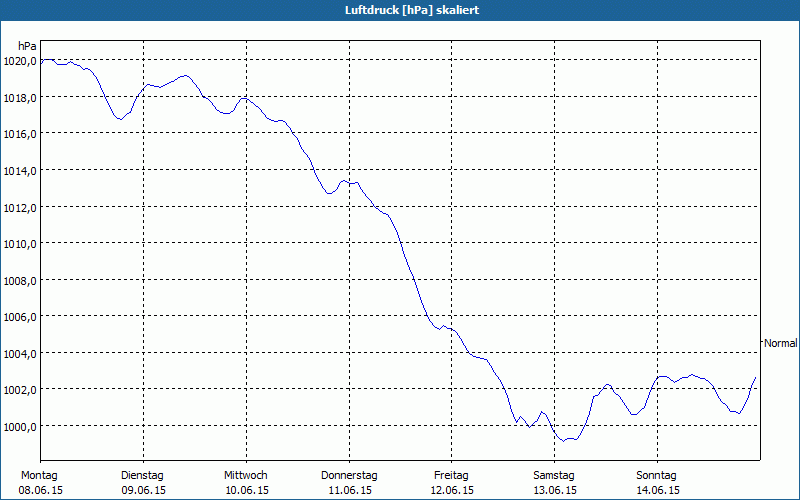Select the '10.06.15' date label

coord(247,490)
